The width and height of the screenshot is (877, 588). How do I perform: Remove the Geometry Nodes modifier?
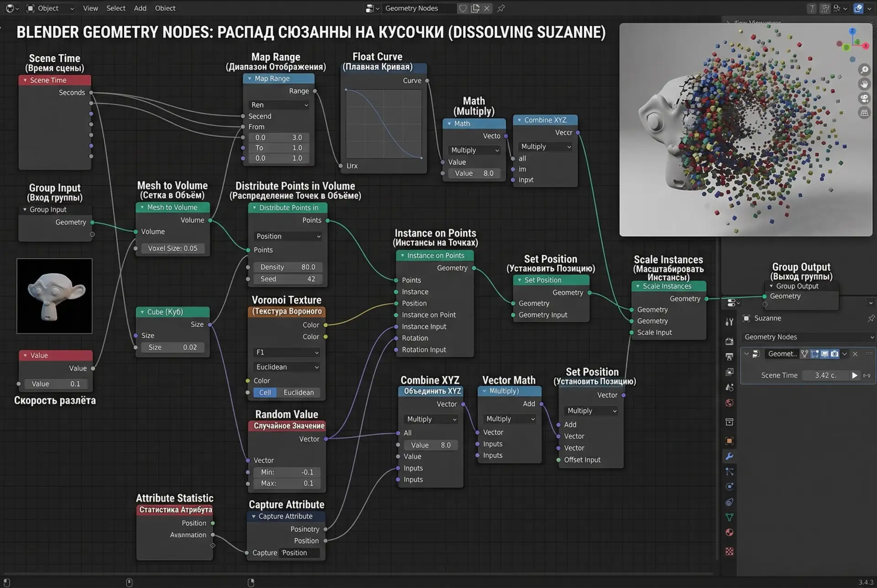coord(855,354)
